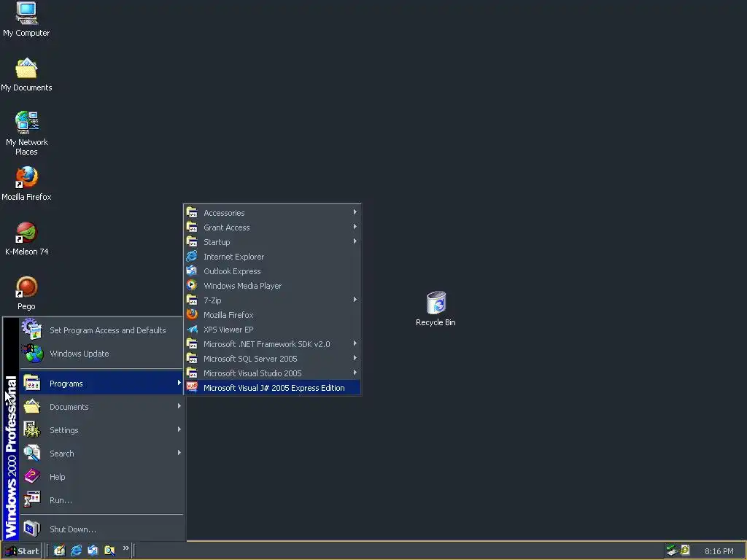The height and width of the screenshot is (560, 747).
Task: Show more quick launch items chevron
Action: [125, 548]
